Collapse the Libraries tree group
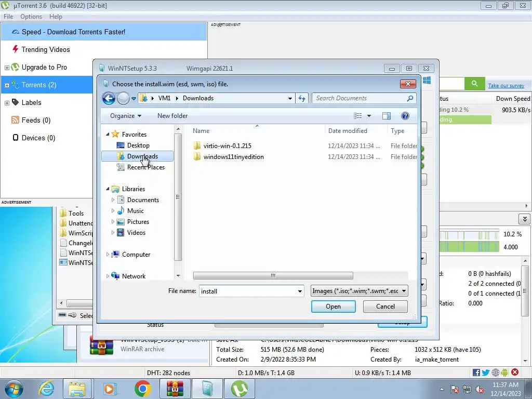 coord(108,189)
